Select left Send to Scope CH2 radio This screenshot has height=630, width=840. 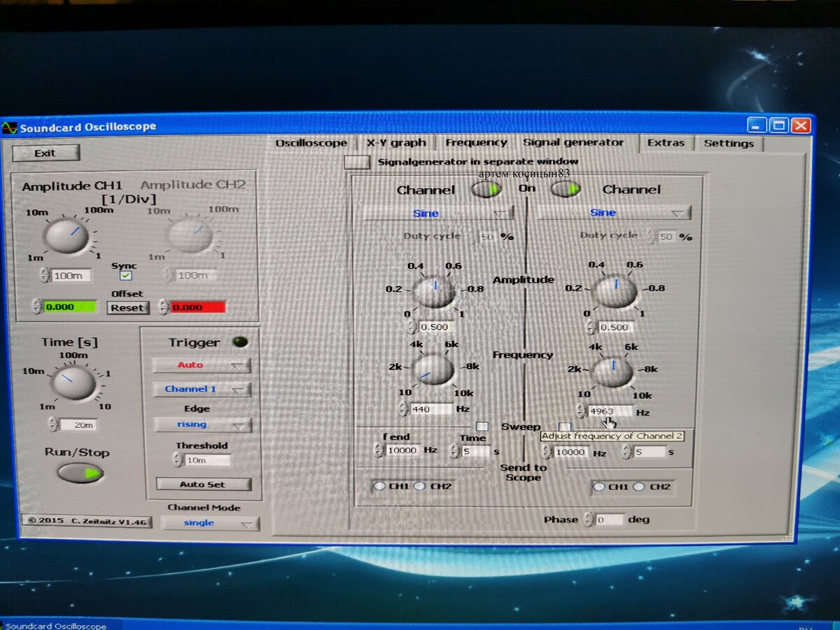click(x=420, y=486)
